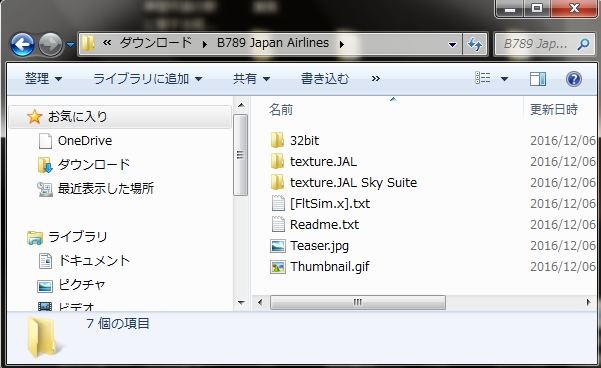This screenshot has height=368, width=601.
Task: Open ダウンロード in the favorites list
Action: pos(94,164)
